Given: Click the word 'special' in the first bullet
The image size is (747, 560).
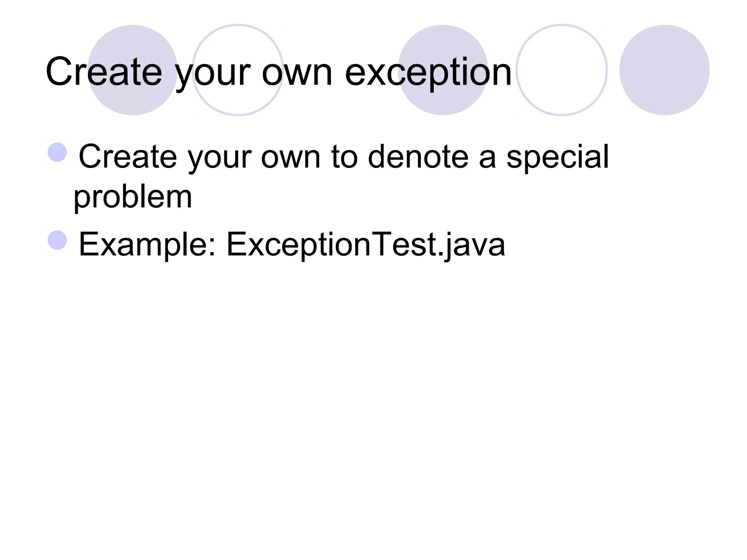Looking at the screenshot, I should 558,157.
